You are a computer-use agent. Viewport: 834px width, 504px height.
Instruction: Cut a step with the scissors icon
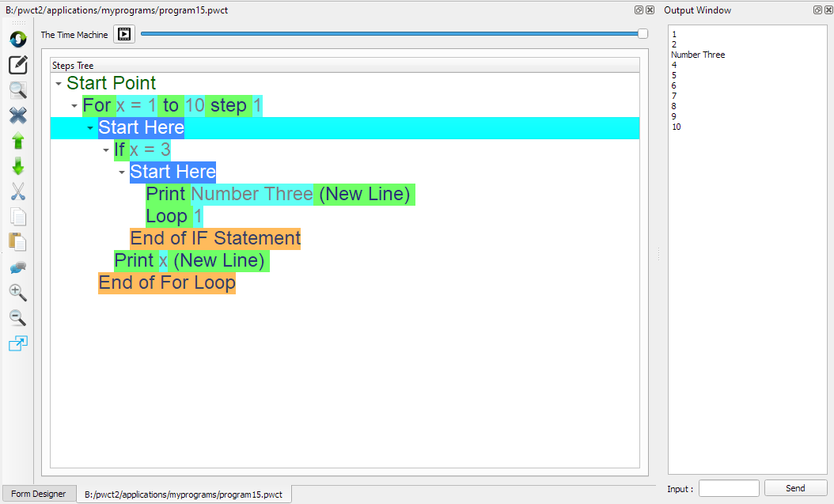(17, 191)
